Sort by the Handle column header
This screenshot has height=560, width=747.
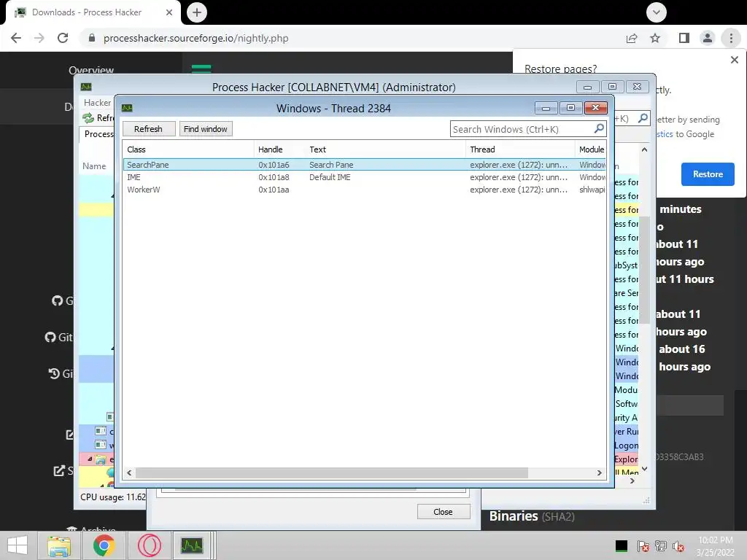tap(279, 149)
